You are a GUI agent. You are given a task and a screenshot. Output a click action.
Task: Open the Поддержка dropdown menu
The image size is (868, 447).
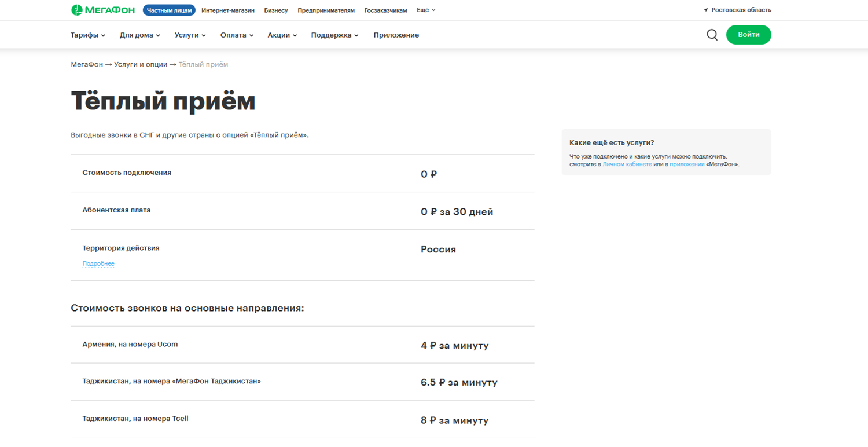tap(334, 35)
